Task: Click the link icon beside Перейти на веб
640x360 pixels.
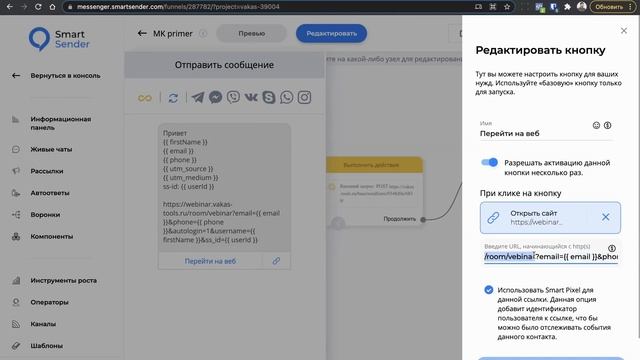Action: click(x=276, y=261)
